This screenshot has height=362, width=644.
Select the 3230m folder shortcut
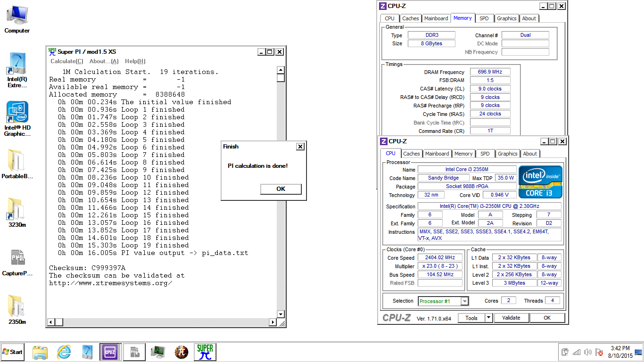pos(17,212)
